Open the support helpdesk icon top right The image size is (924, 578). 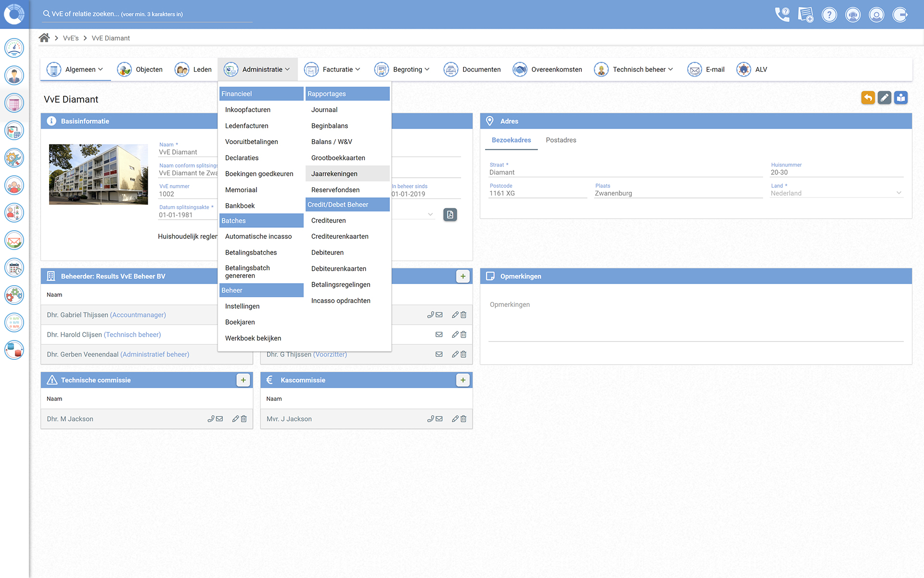click(x=853, y=14)
